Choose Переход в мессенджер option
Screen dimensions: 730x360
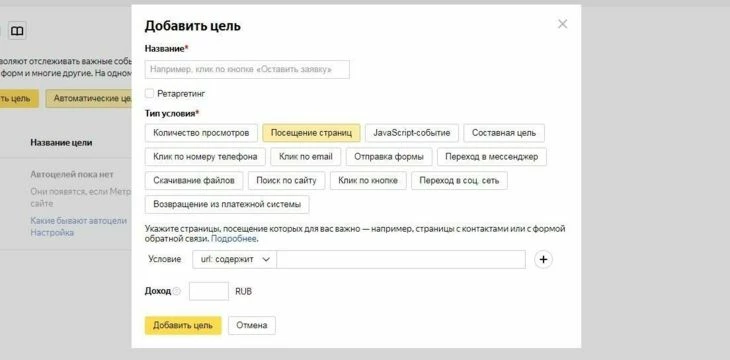[x=492, y=157]
